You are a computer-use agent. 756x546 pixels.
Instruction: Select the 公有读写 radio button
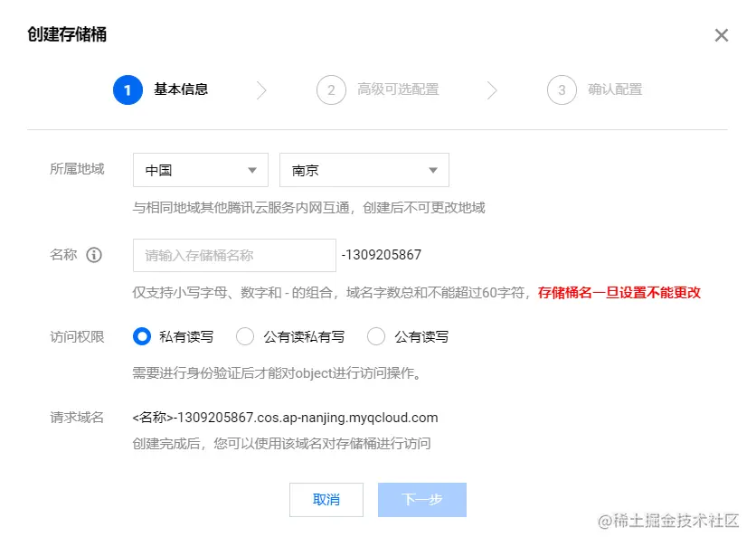(376, 336)
